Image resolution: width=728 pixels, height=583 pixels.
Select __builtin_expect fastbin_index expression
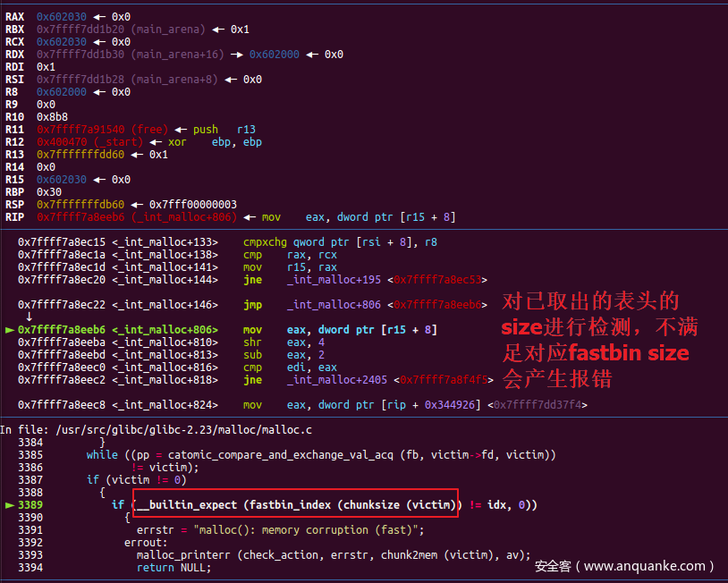pos(297,505)
